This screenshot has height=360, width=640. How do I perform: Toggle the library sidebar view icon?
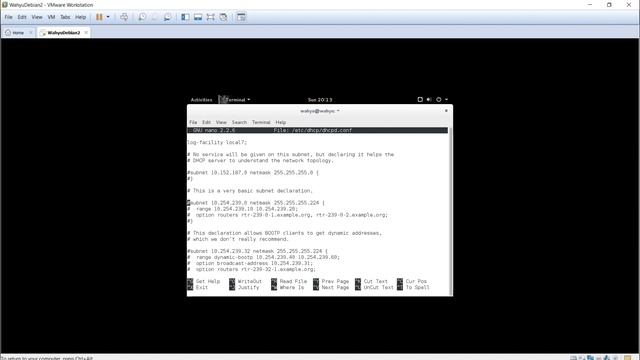click(x=185, y=17)
